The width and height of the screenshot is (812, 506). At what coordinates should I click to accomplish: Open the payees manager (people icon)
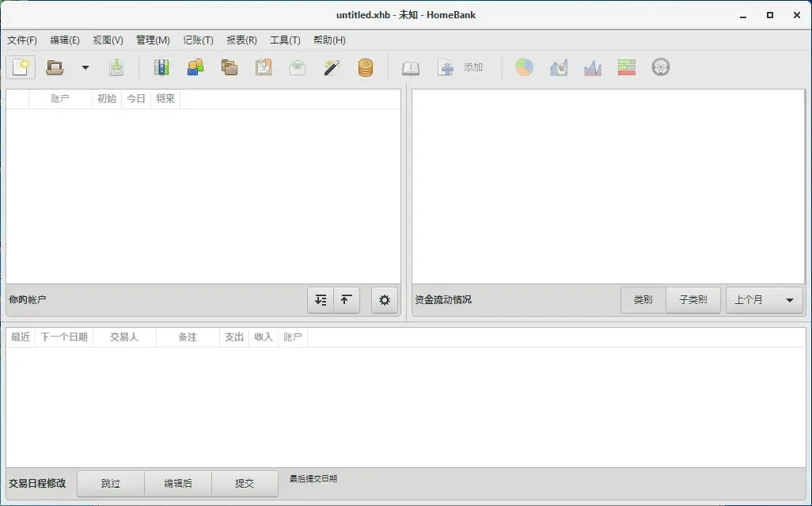[x=195, y=67]
